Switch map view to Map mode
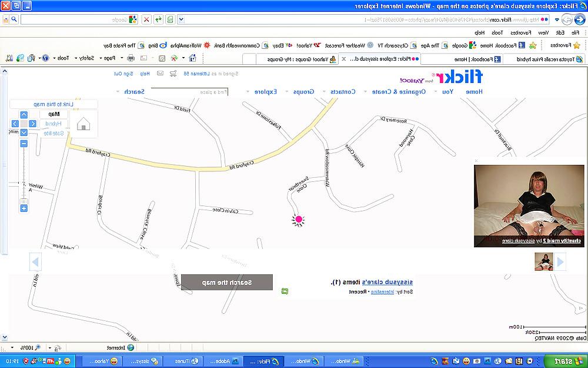 pos(54,114)
